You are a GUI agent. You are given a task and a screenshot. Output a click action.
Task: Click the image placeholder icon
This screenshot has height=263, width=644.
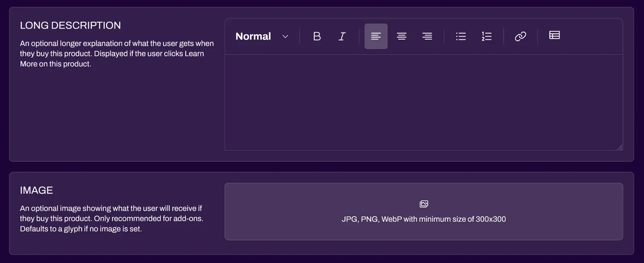423,204
